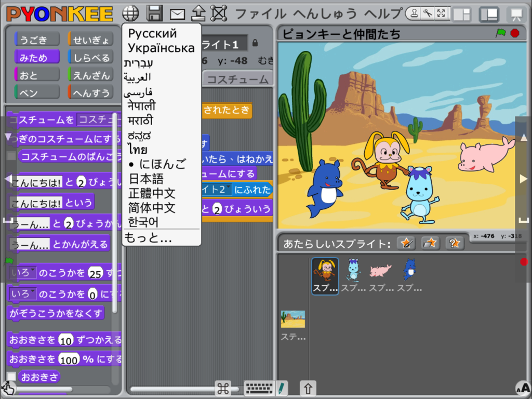Import a sprite using the folder-star icon
Screen dimensions: 532x399
click(431, 243)
